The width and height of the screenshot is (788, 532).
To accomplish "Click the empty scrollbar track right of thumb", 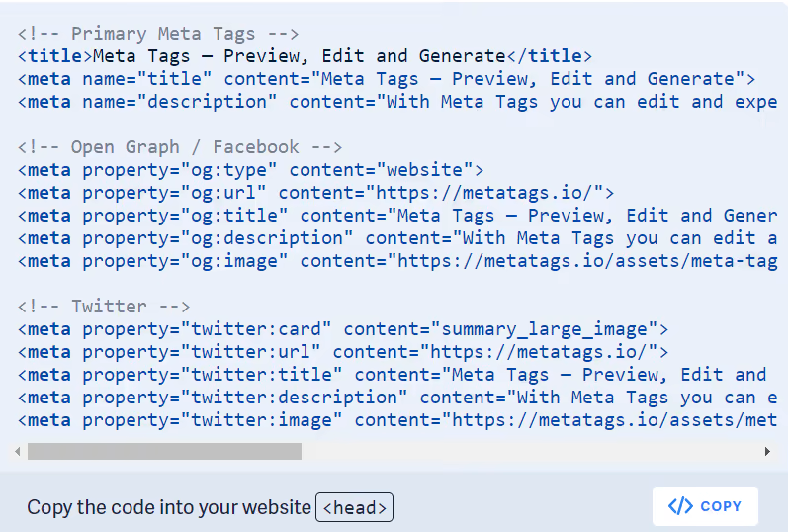I will click(532, 451).
